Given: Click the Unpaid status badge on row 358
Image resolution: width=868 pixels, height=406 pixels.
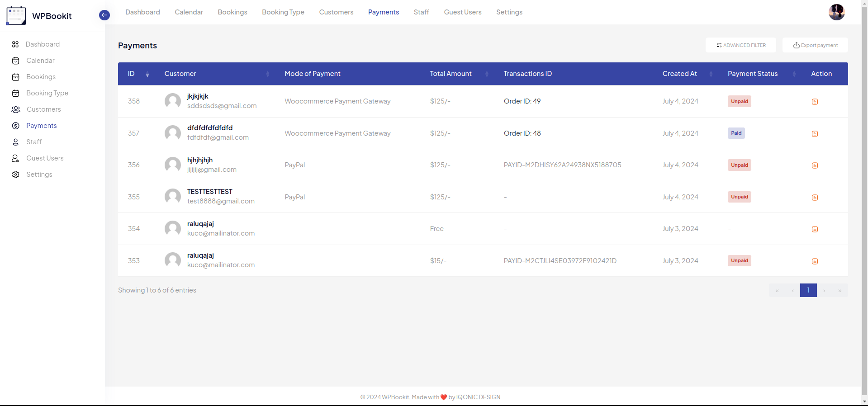Looking at the screenshot, I should 740,101.
